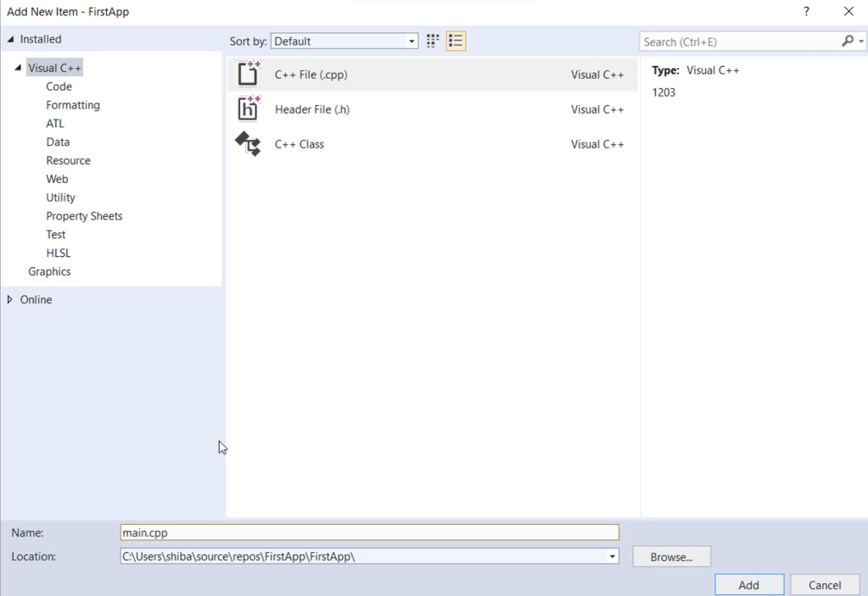Viewport: 868px width, 596px height.
Task: Switch to small icons grid view
Action: click(433, 41)
